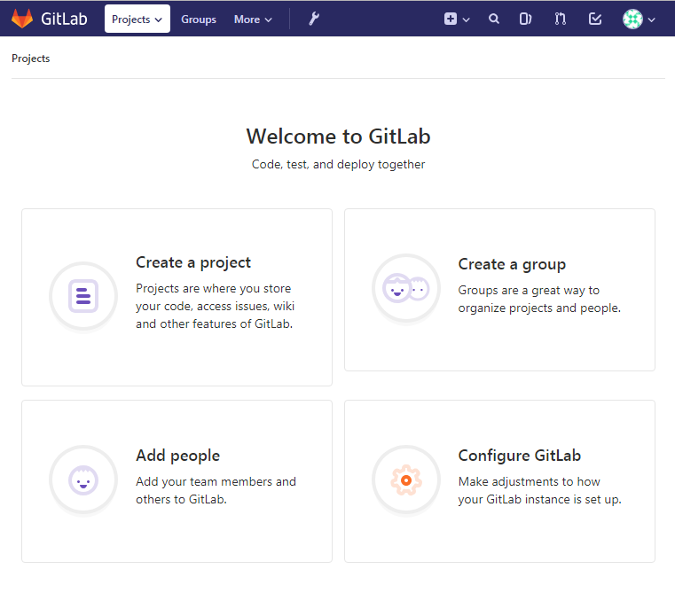Click the Create a project document icon
The height and width of the screenshot is (616, 675).
click(x=83, y=296)
